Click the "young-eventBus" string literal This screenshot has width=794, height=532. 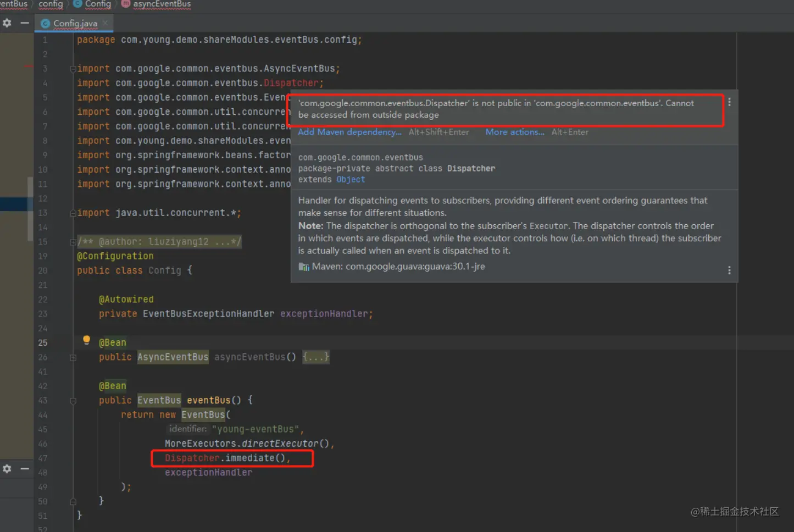(256, 429)
